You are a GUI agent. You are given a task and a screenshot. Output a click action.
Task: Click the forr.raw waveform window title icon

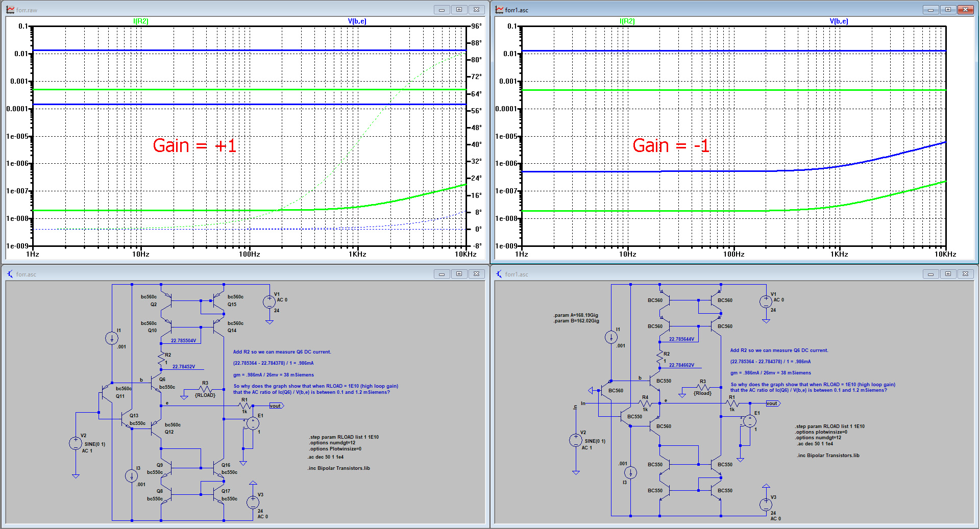coord(10,10)
